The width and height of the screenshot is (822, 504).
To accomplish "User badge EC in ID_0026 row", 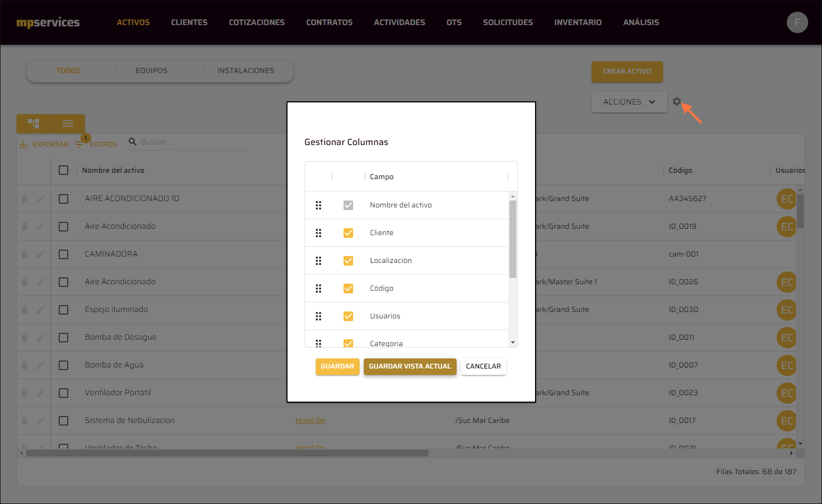I will pyautogui.click(x=786, y=282).
